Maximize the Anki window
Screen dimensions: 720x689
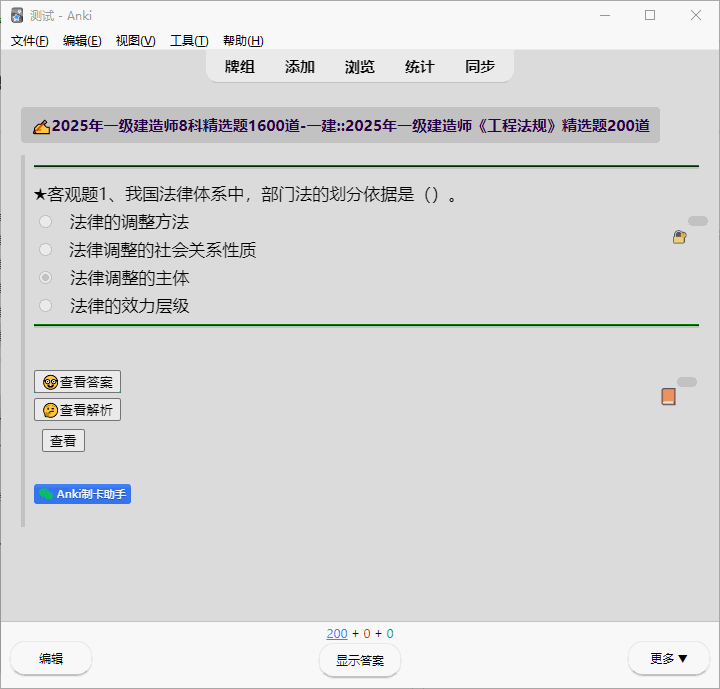[650, 16]
